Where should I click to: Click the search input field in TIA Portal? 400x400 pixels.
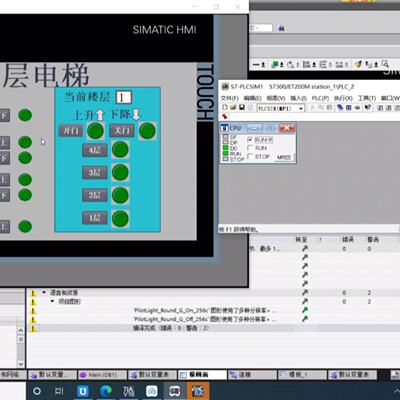pyautogui.click(x=261, y=28)
